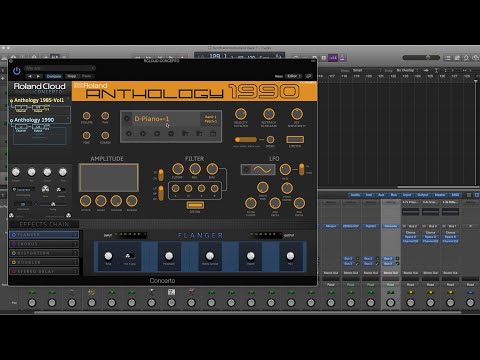
Task: Toggle the vertical switch right of LFO Rate
Action: [x=301, y=169]
